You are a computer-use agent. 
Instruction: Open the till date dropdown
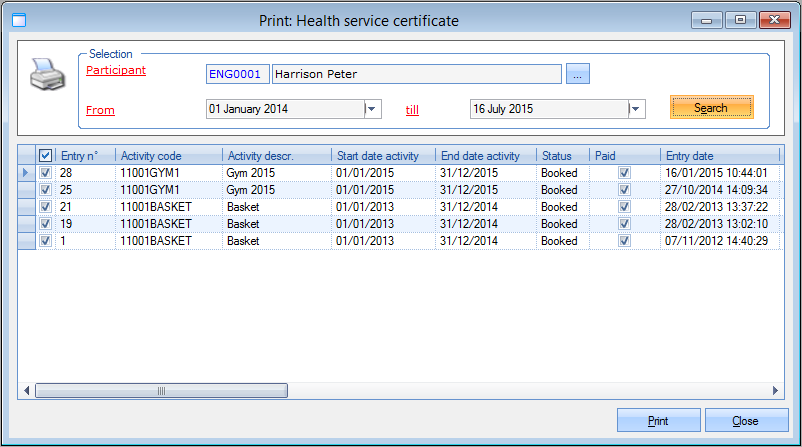636,109
